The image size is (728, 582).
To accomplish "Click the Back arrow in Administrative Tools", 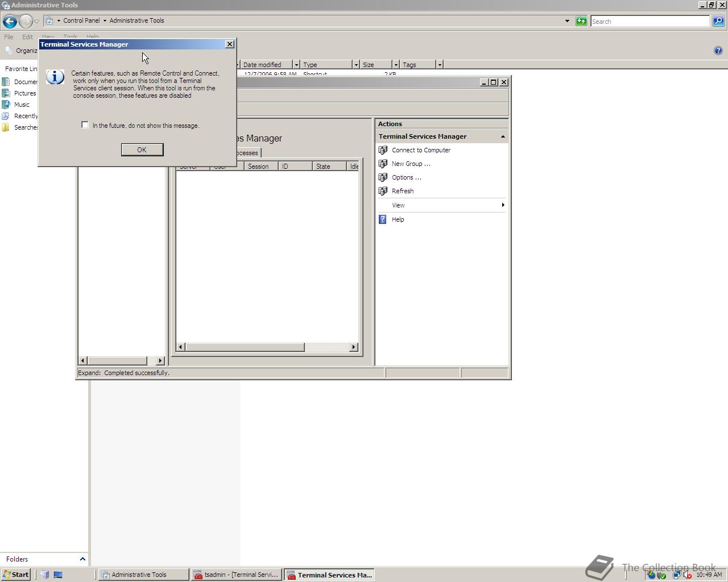I will (x=10, y=21).
